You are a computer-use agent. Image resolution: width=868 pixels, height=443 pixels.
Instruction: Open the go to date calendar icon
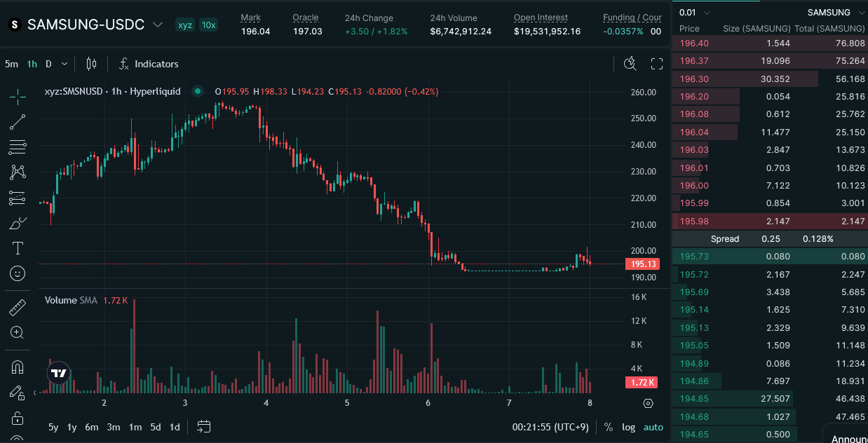(x=204, y=426)
